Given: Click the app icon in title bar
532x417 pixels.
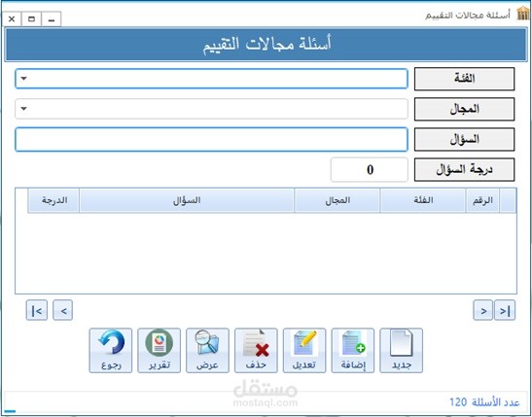Looking at the screenshot, I should click(x=523, y=14).
